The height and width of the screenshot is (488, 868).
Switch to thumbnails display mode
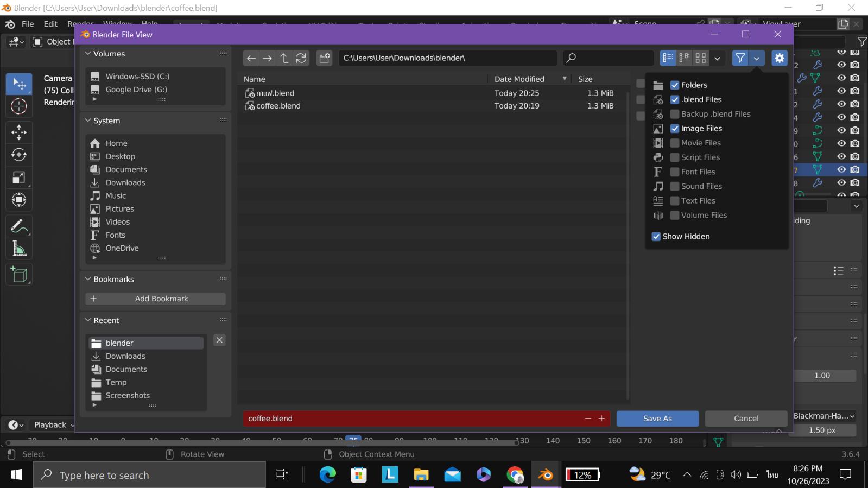pyautogui.click(x=701, y=58)
